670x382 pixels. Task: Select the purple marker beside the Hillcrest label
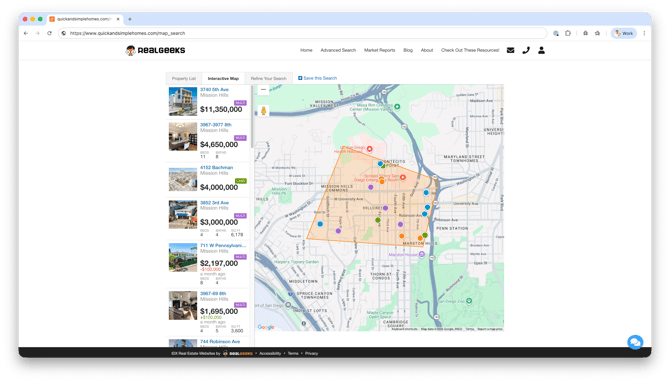click(x=385, y=208)
